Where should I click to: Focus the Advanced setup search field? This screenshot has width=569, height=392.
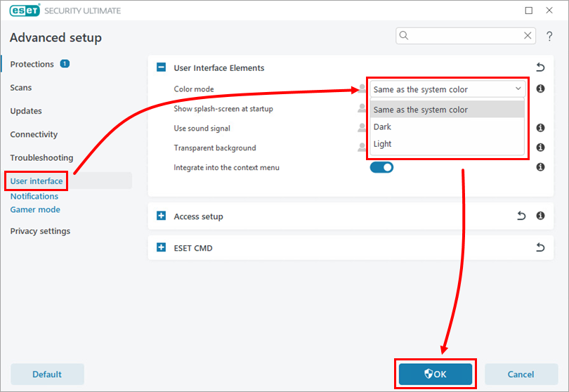(466, 36)
